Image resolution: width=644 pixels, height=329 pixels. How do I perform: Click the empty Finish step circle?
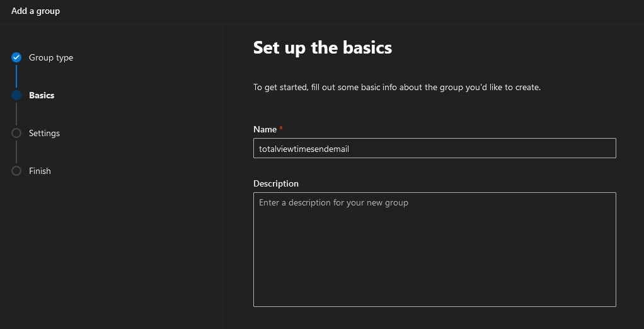click(16, 171)
